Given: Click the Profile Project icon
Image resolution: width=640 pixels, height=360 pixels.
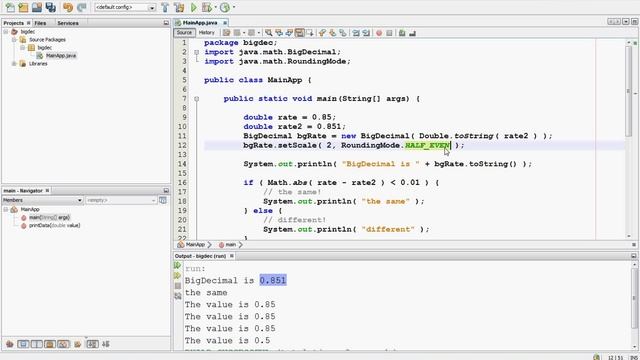Looking at the screenshot, I should [225, 7].
